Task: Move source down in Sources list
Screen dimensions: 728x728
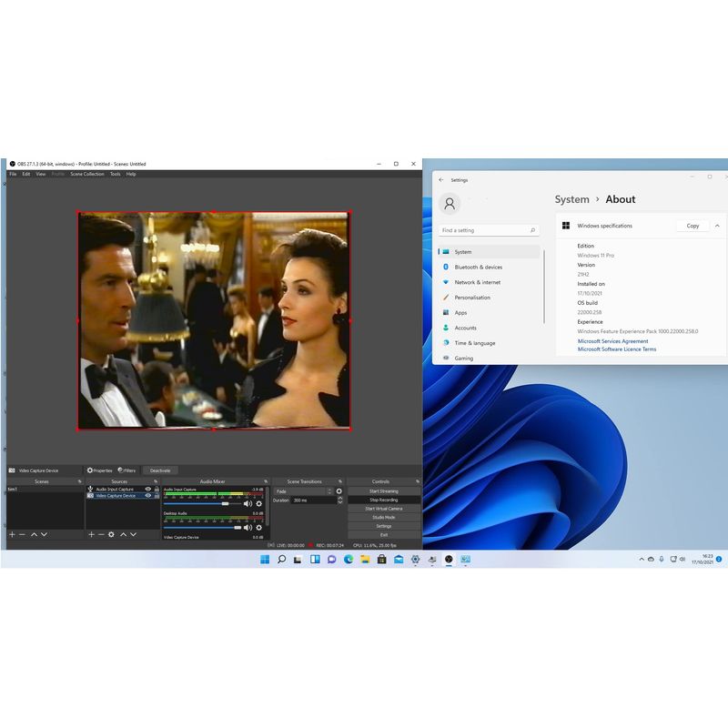Action: pyautogui.click(x=133, y=534)
